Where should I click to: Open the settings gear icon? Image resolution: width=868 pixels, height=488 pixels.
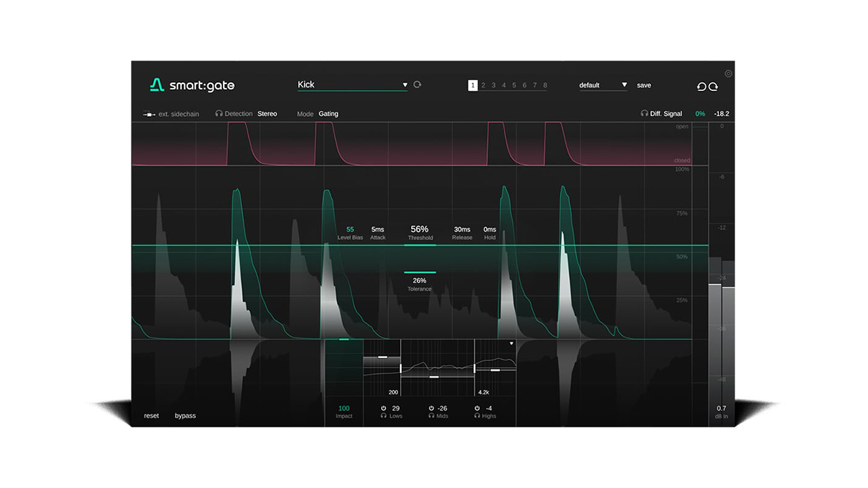(x=728, y=74)
